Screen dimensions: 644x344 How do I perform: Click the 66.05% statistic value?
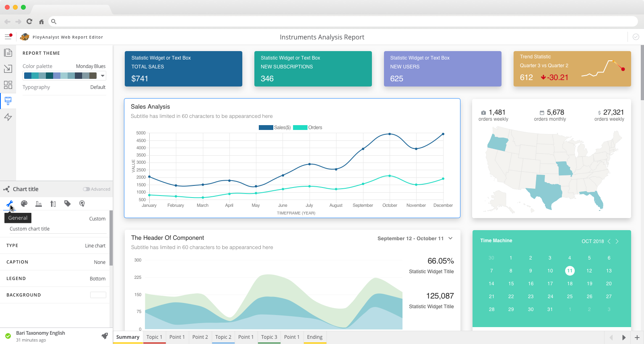441,261
